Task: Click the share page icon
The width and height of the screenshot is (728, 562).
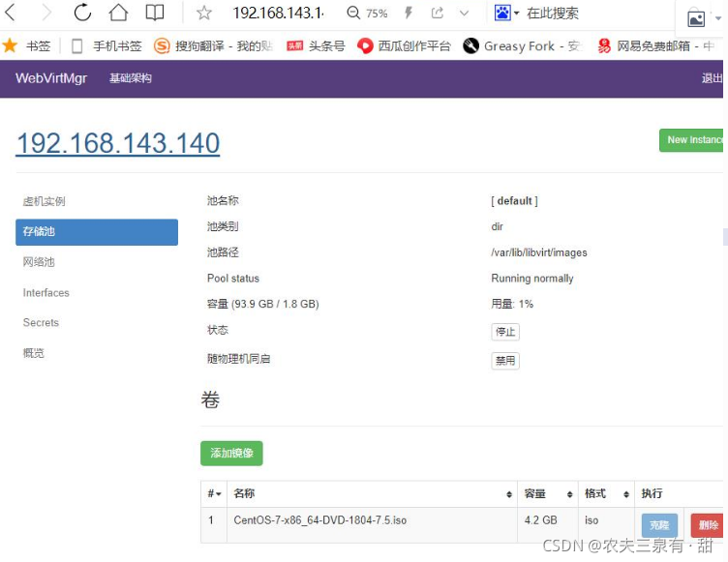Action: point(438,13)
